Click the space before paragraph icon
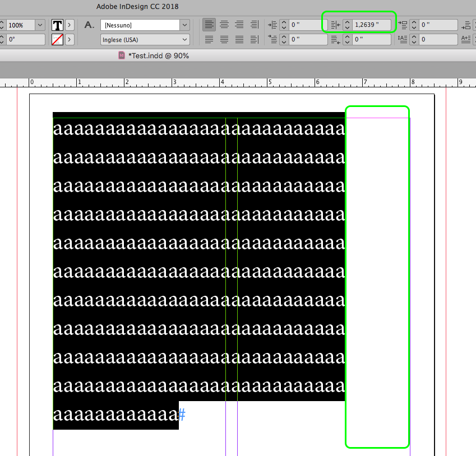The height and width of the screenshot is (456, 476). coord(403,25)
